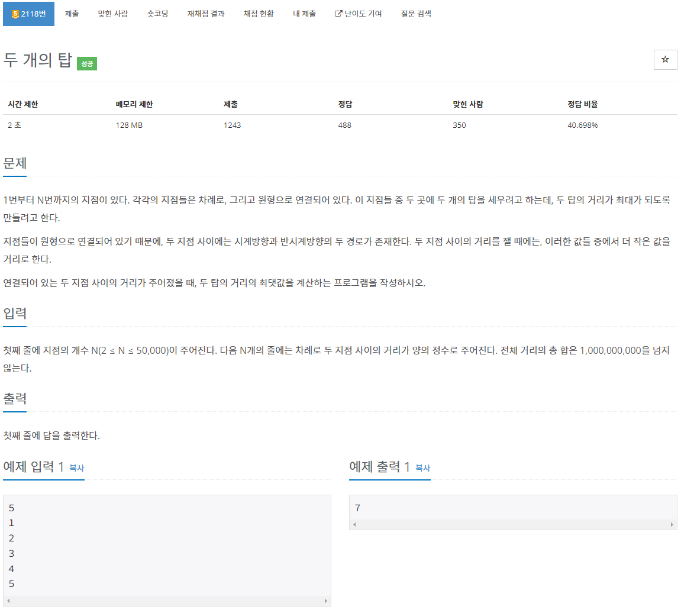Open 난이도 기여 via its external link icon
The image size is (681, 616).
point(338,13)
